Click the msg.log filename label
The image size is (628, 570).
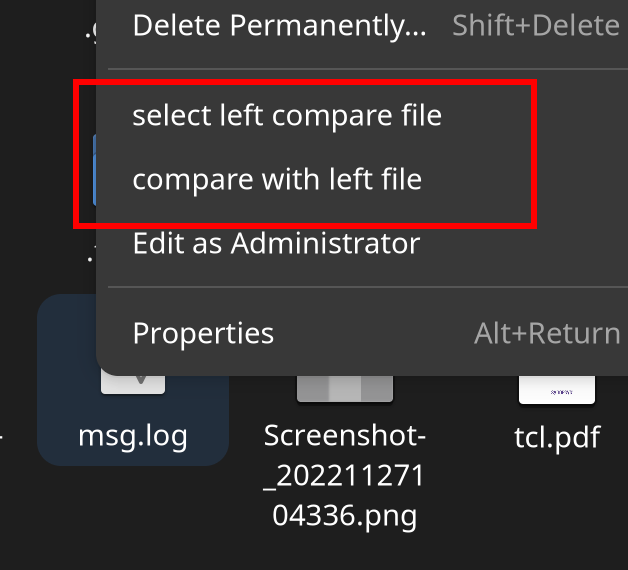click(133, 437)
